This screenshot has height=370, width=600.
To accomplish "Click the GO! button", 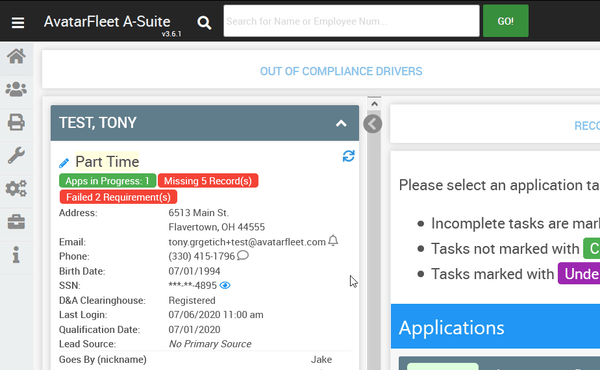I will click(505, 21).
